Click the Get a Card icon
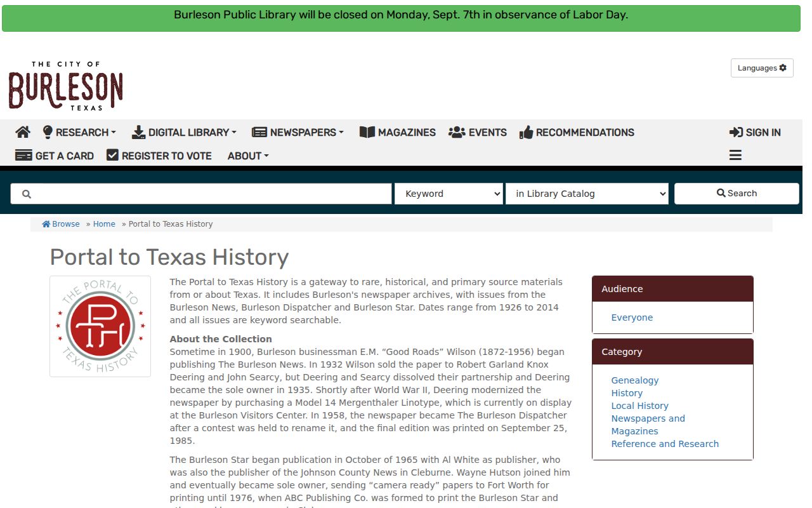 tap(23, 156)
